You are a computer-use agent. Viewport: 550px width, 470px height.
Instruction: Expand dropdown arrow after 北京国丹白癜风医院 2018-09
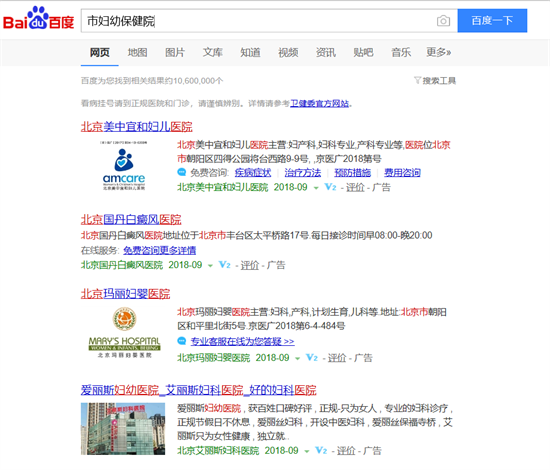[210, 266]
